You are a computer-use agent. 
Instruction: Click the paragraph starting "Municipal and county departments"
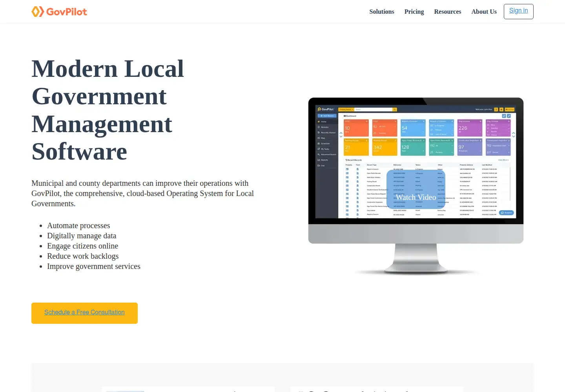[x=143, y=193]
